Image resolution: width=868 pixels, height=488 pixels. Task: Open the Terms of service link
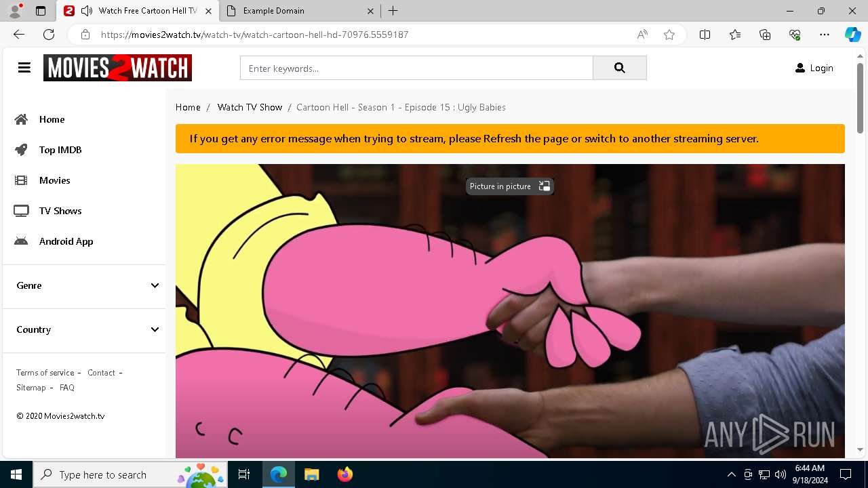[45, 373]
